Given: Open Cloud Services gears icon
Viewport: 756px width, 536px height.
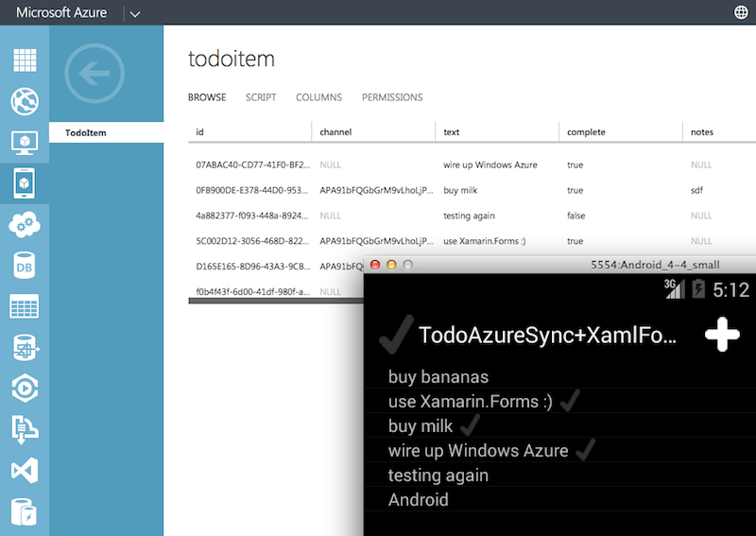Looking at the screenshot, I should pyautogui.click(x=25, y=224).
